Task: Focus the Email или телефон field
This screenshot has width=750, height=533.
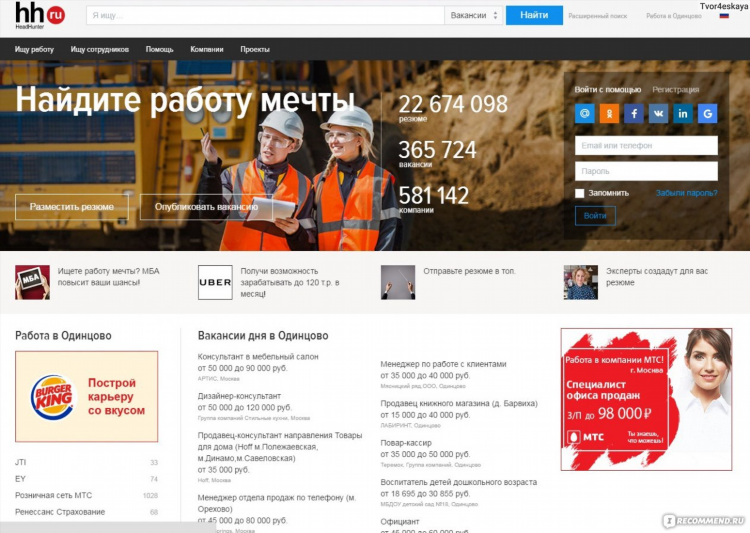Action: point(646,145)
